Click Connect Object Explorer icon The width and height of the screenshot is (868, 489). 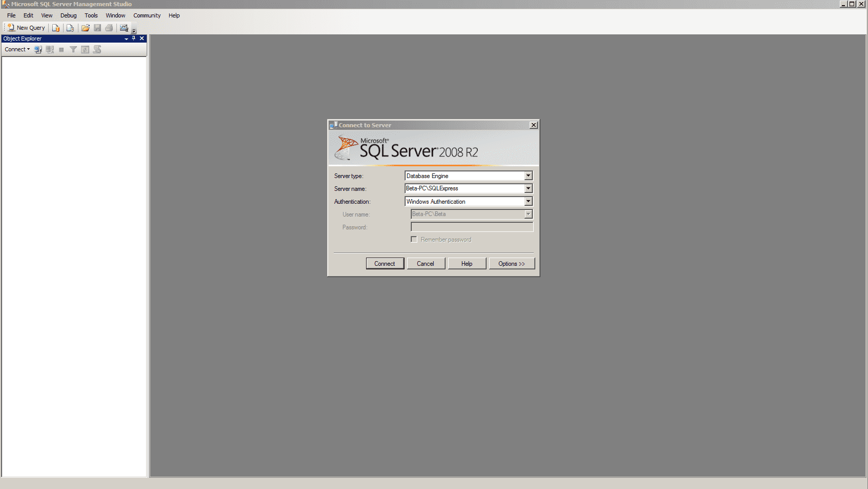click(x=38, y=49)
